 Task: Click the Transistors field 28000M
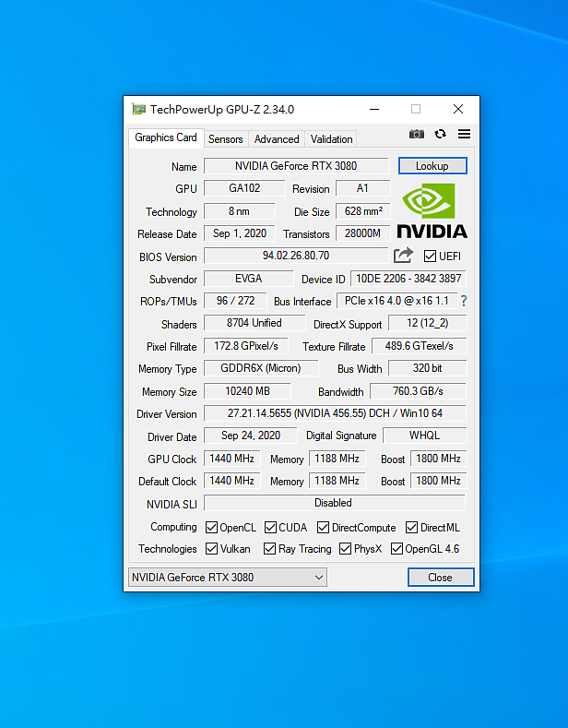coord(363,233)
